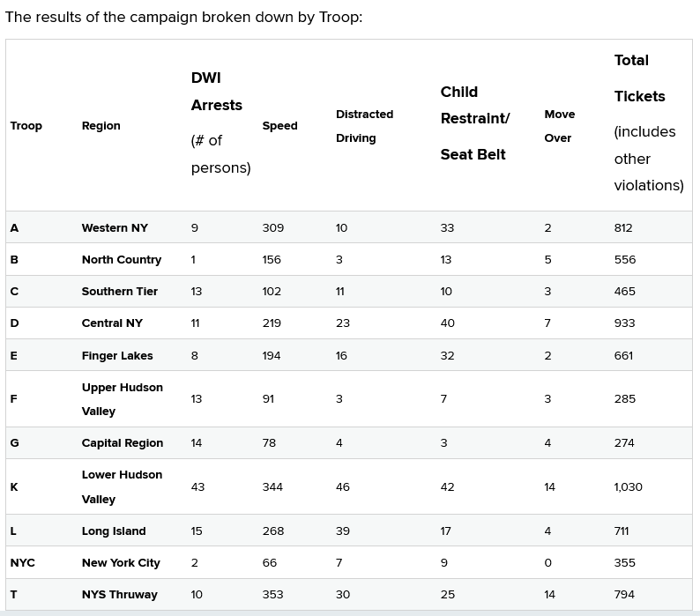Click the Troop column header
This screenshot has width=700, height=616.
point(26,126)
